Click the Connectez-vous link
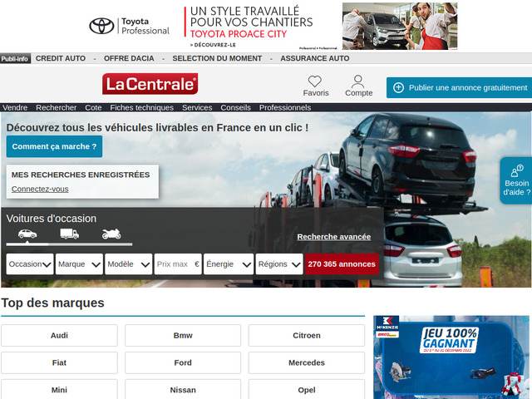The height and width of the screenshot is (399, 532). [40, 189]
